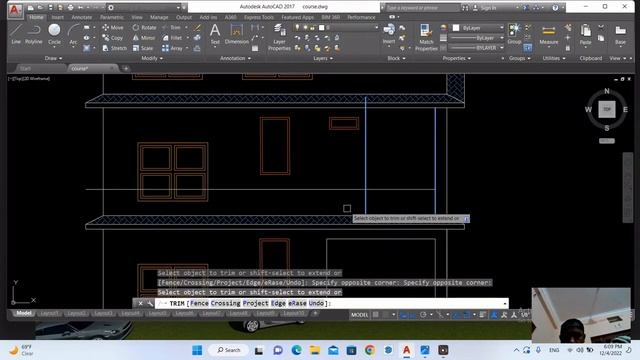Activate the Array command
640x360 pixels.
pyautogui.click(x=173, y=48)
